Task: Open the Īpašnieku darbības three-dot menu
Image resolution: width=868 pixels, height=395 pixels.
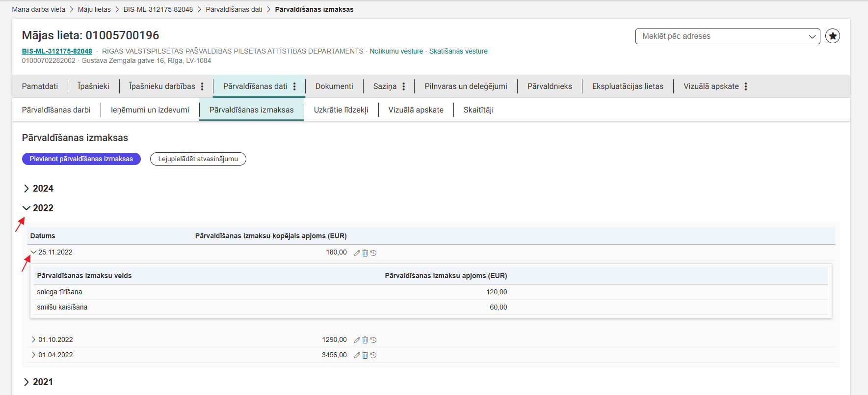Action: (202, 86)
